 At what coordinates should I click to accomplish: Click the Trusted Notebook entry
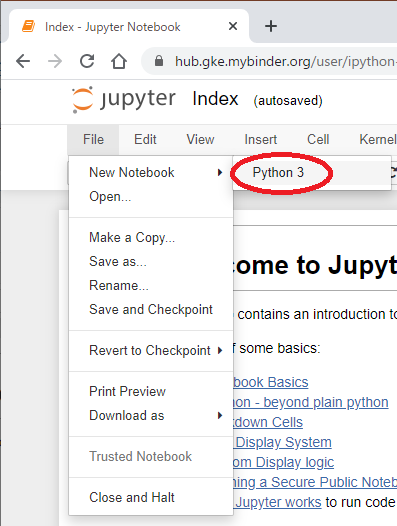(151, 457)
